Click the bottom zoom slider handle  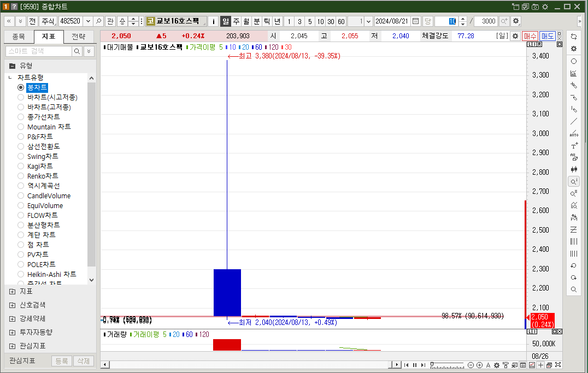pos(432,364)
